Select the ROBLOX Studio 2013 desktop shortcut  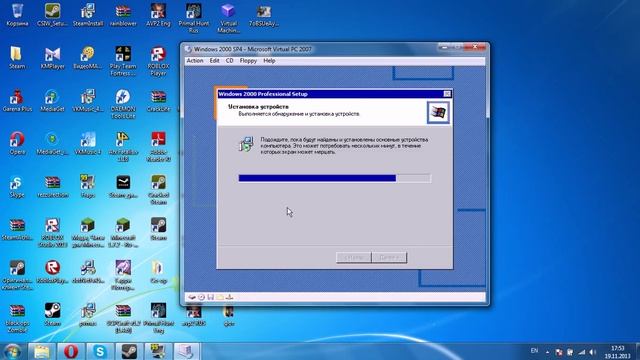click(x=52, y=233)
